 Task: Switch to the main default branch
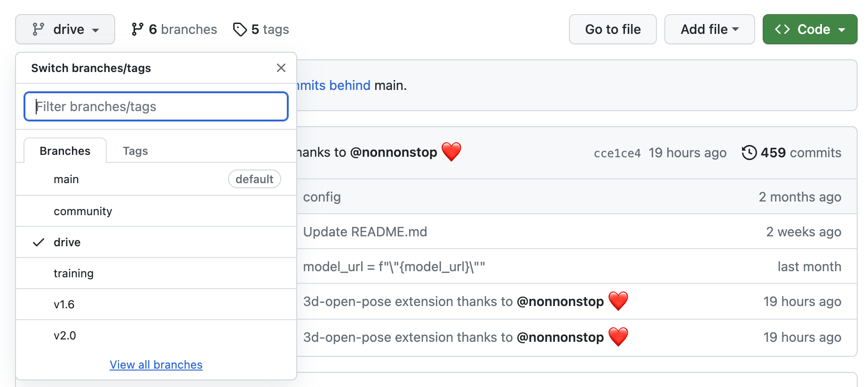(x=156, y=179)
